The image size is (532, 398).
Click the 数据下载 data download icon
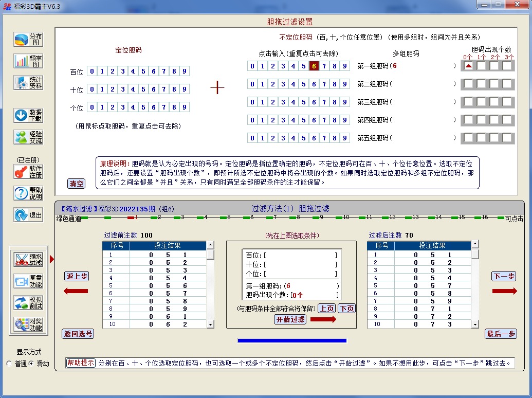(x=28, y=115)
